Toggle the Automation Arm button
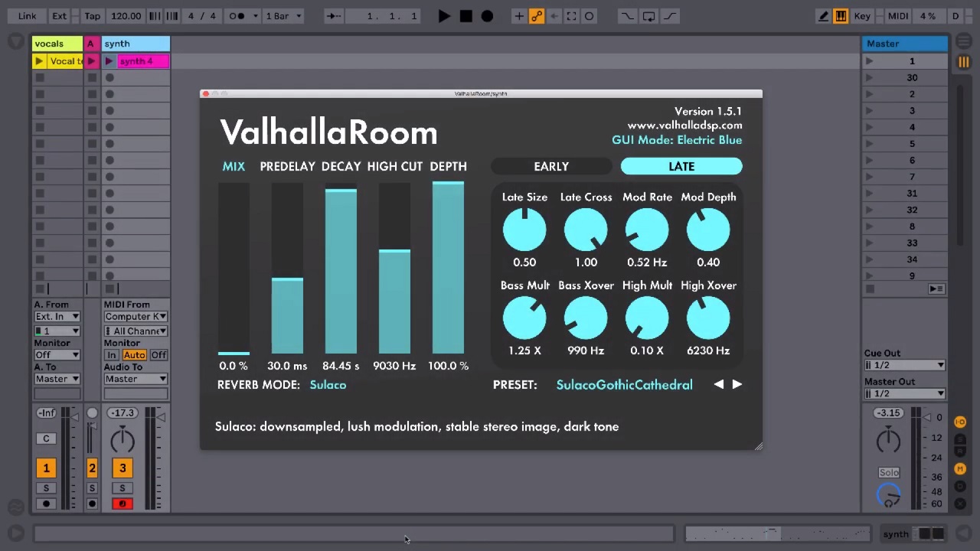This screenshot has height=551, width=980. (x=537, y=16)
